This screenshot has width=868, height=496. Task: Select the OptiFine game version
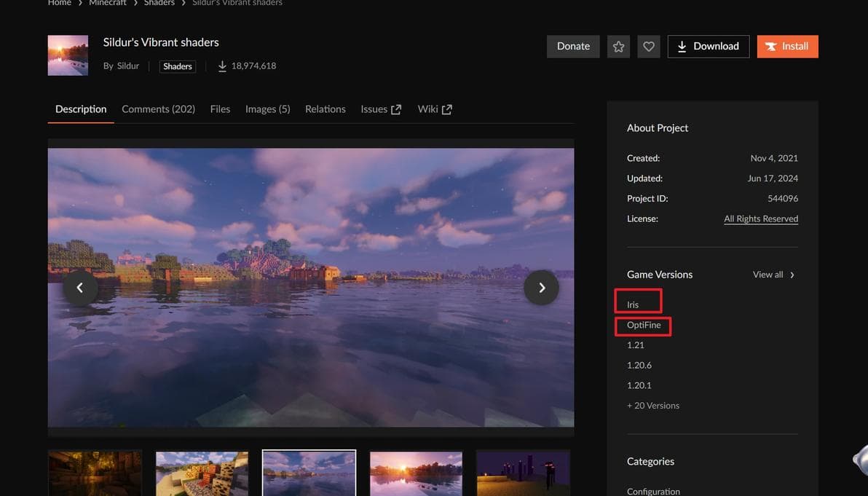click(x=644, y=325)
